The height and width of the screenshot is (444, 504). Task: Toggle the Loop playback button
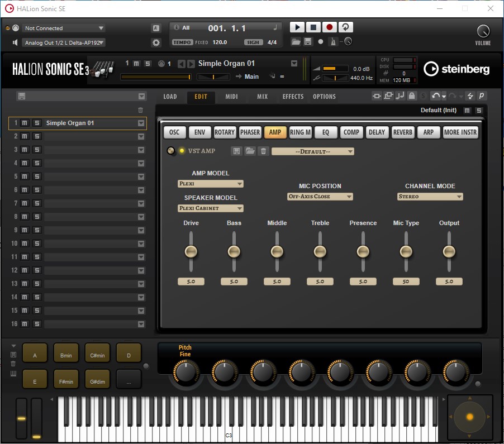point(345,27)
